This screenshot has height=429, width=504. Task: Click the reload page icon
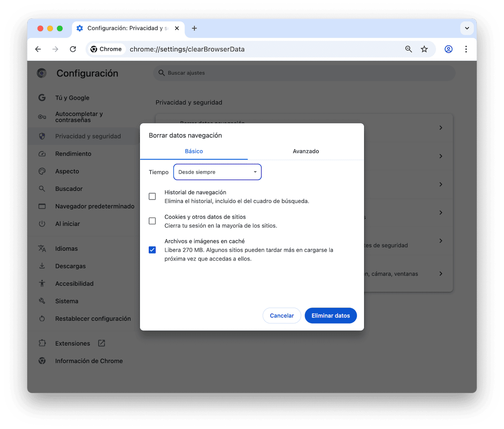[x=73, y=49]
